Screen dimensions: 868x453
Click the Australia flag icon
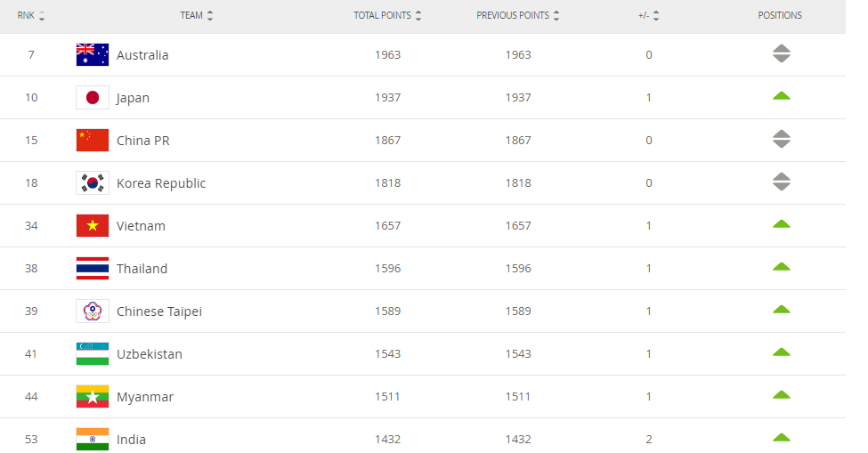93,55
